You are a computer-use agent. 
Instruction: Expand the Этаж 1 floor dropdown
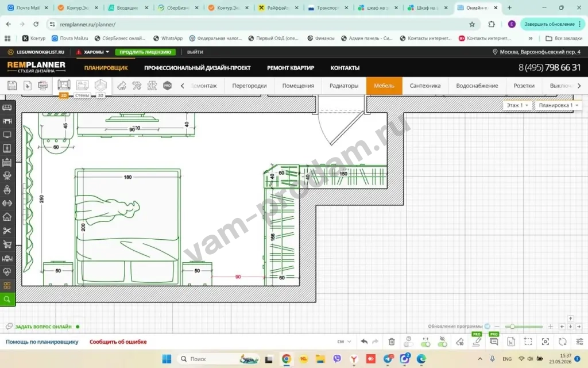click(517, 105)
